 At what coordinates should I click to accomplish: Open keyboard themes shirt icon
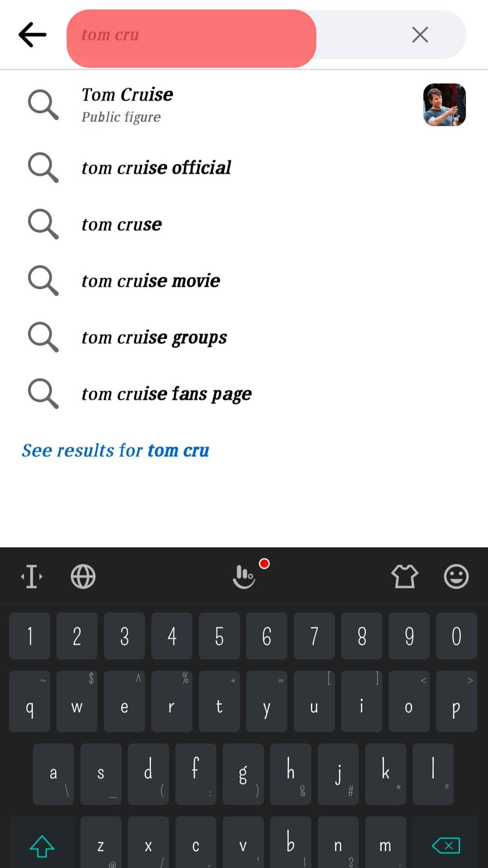point(404,576)
